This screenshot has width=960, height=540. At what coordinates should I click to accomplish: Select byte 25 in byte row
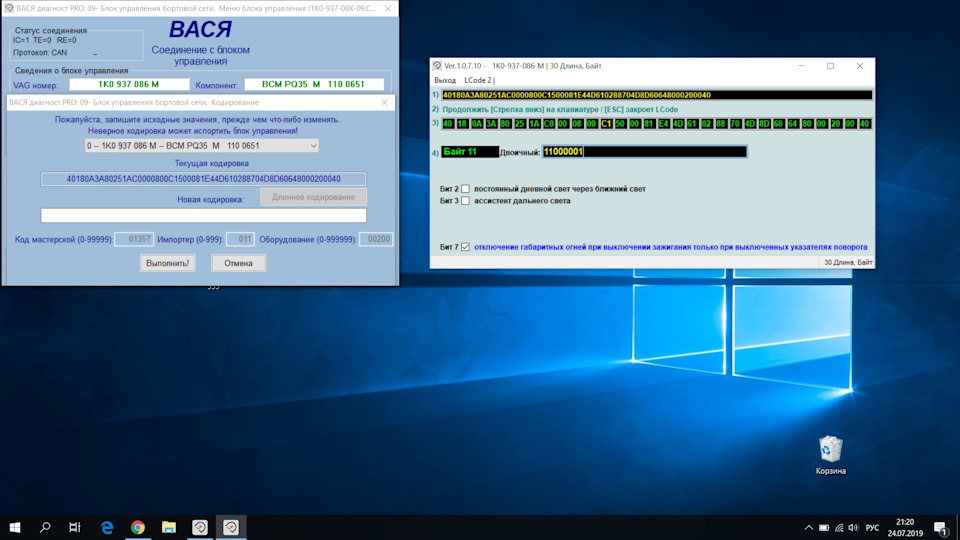[x=520, y=124]
